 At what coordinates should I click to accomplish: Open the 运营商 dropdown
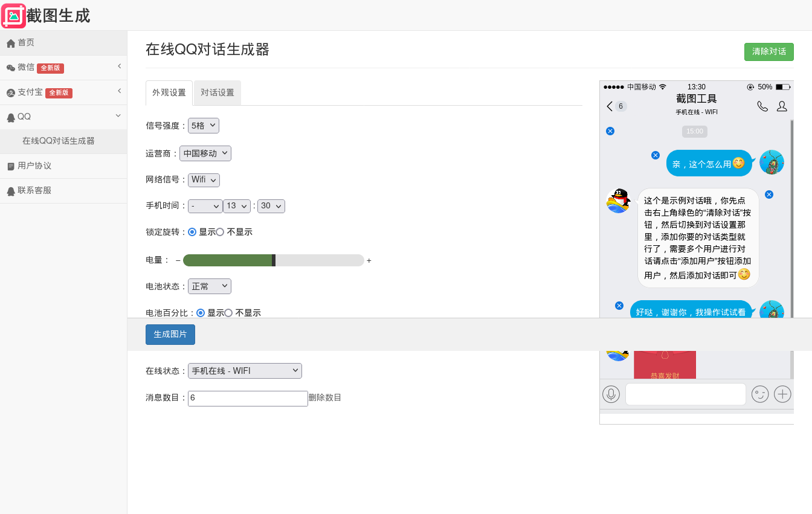coord(205,153)
